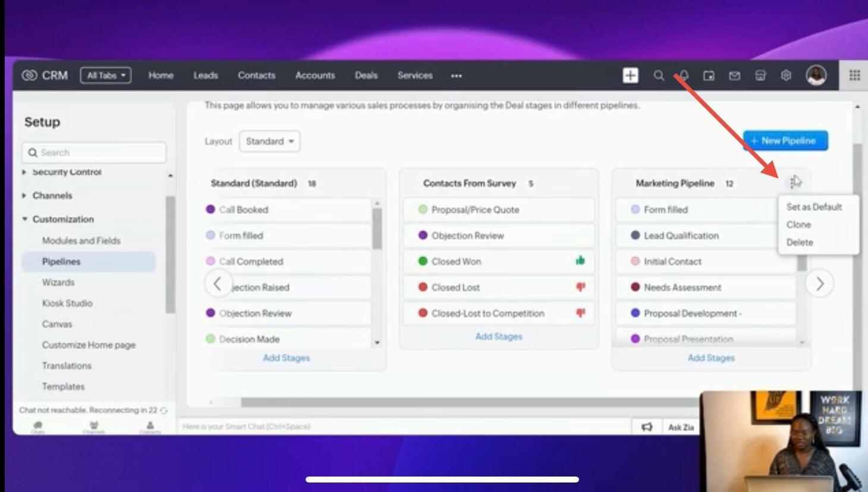Collapse the Customization section
Image resolution: width=868 pixels, height=492 pixels.
25,219
